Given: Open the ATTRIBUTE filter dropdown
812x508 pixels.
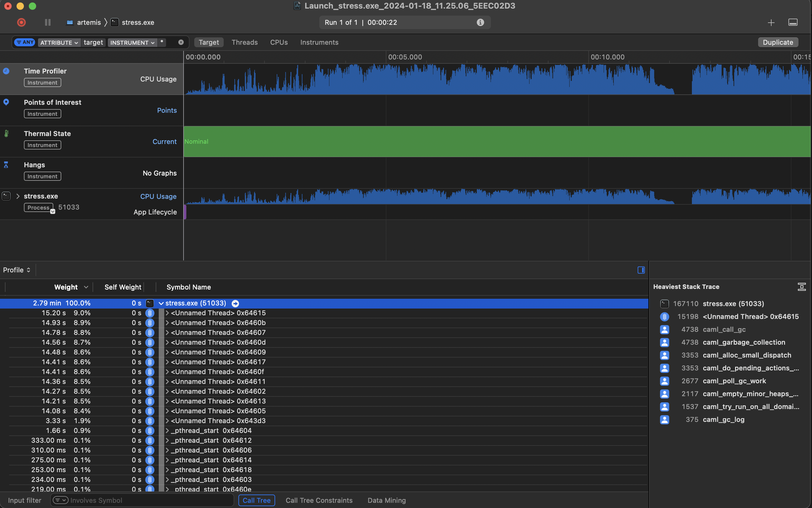Looking at the screenshot, I should click(59, 43).
